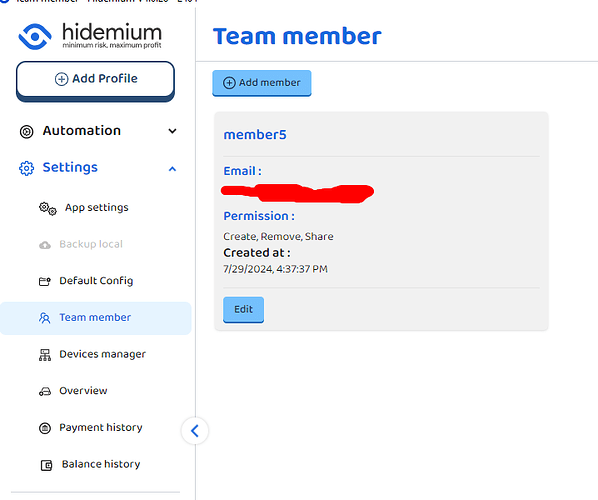The width and height of the screenshot is (598, 500).
Task: Click the App settings gears icon
Action: pyautogui.click(x=48, y=209)
